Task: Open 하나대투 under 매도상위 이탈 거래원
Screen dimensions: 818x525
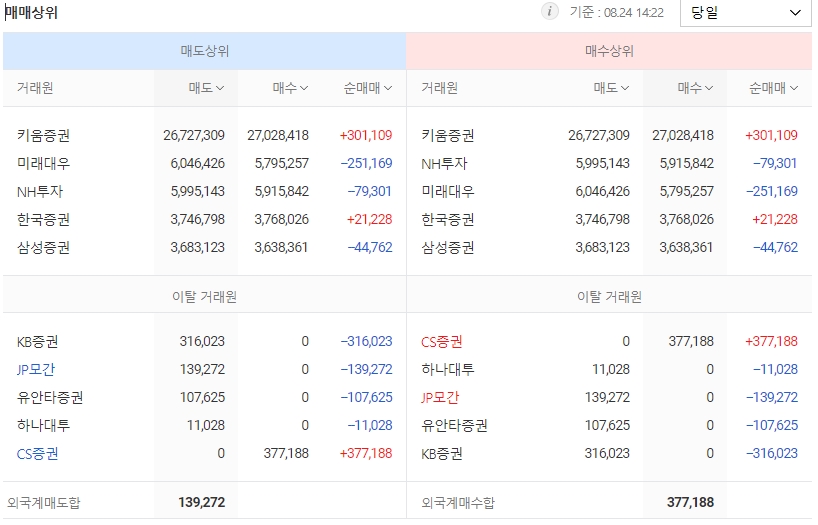Action: [x=43, y=425]
